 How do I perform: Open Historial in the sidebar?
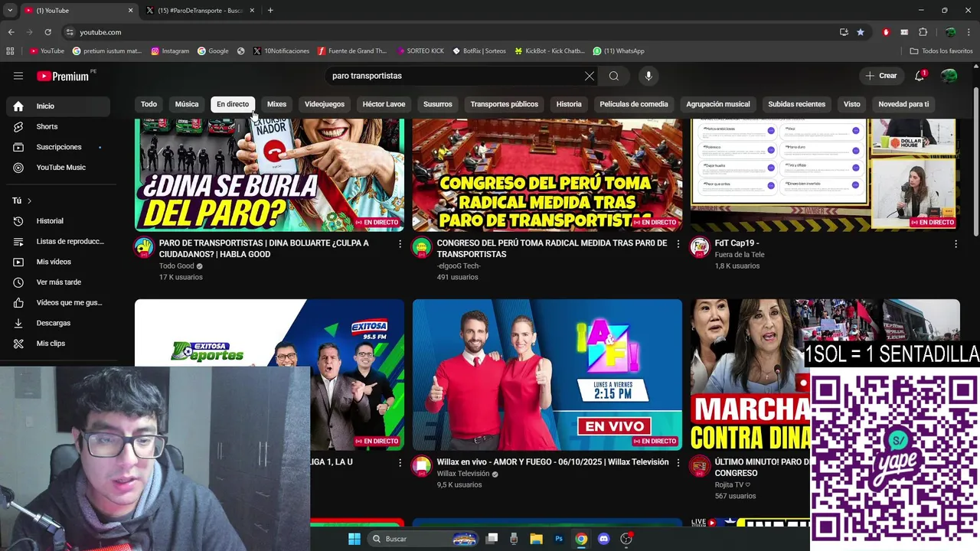click(x=58, y=221)
